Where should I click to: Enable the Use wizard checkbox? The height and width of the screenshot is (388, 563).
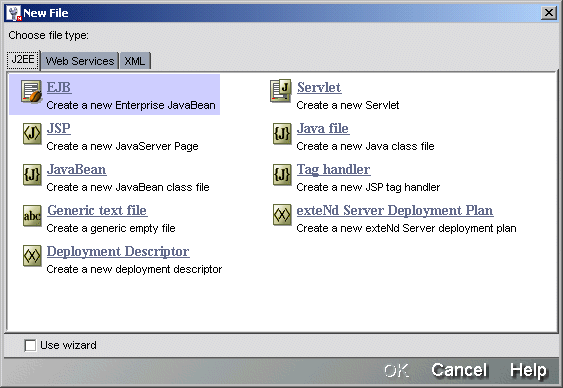(x=30, y=345)
